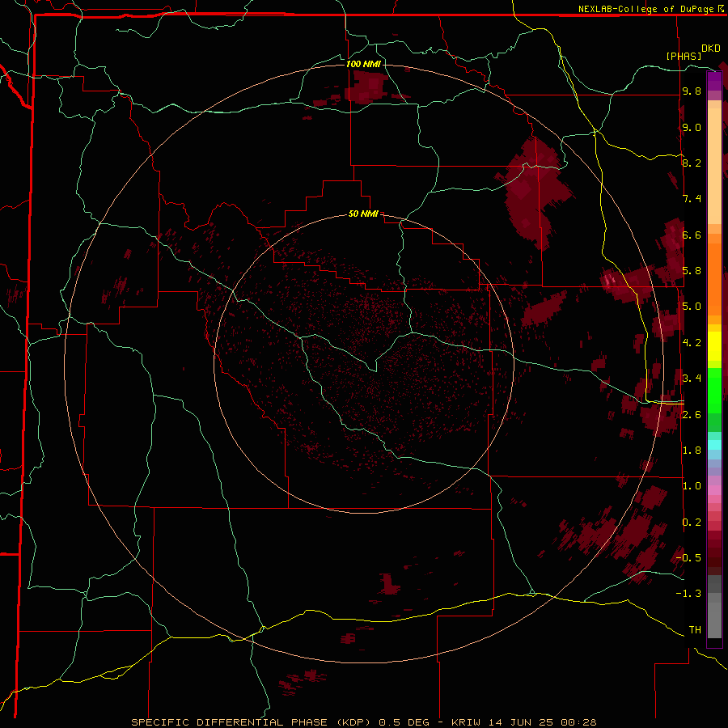The height and width of the screenshot is (728, 728).
Task: Click the TH threshold label on scale
Action: coord(695,630)
